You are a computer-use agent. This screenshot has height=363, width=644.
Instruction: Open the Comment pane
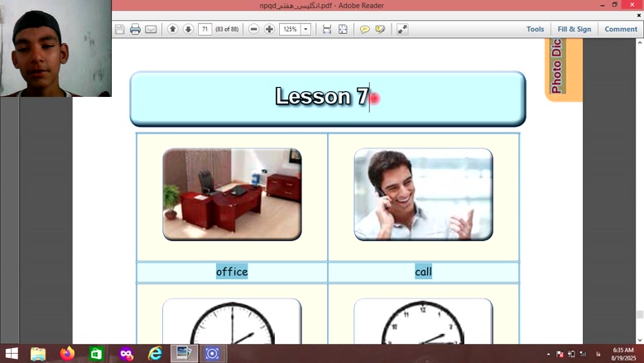(621, 29)
